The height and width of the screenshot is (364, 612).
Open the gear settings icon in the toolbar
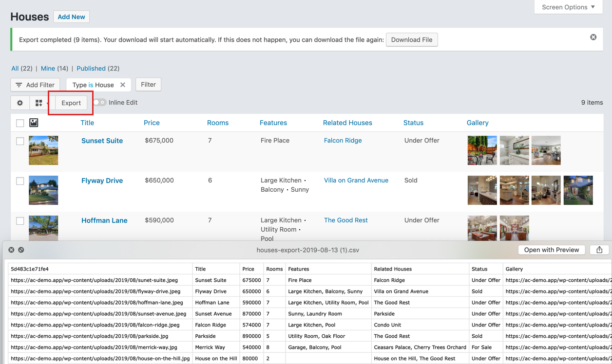(20, 103)
